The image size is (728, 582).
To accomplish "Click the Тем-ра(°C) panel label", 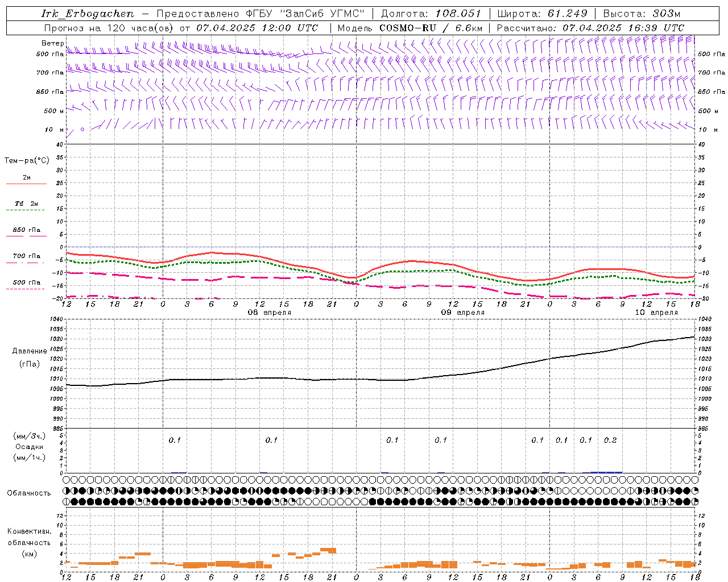I will coord(27,161).
